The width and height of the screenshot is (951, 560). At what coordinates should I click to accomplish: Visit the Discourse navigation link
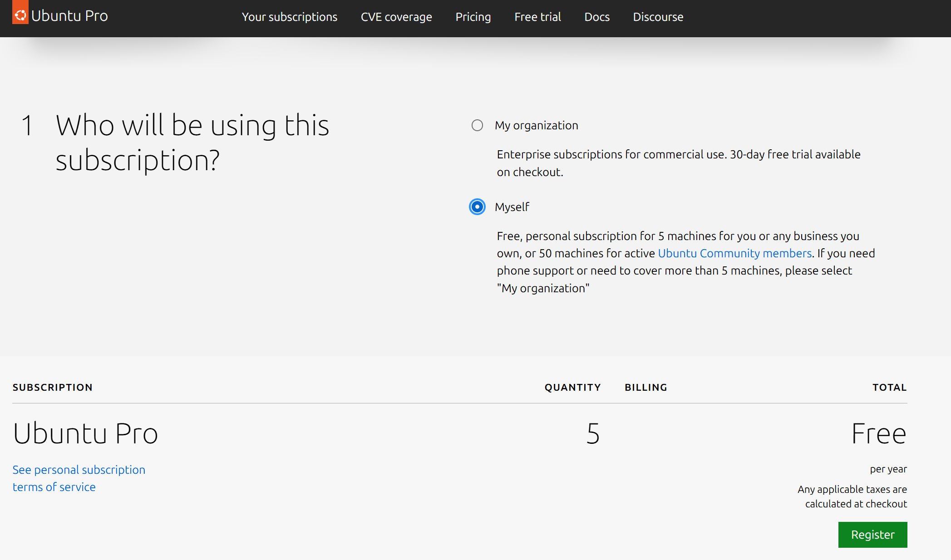point(658,17)
